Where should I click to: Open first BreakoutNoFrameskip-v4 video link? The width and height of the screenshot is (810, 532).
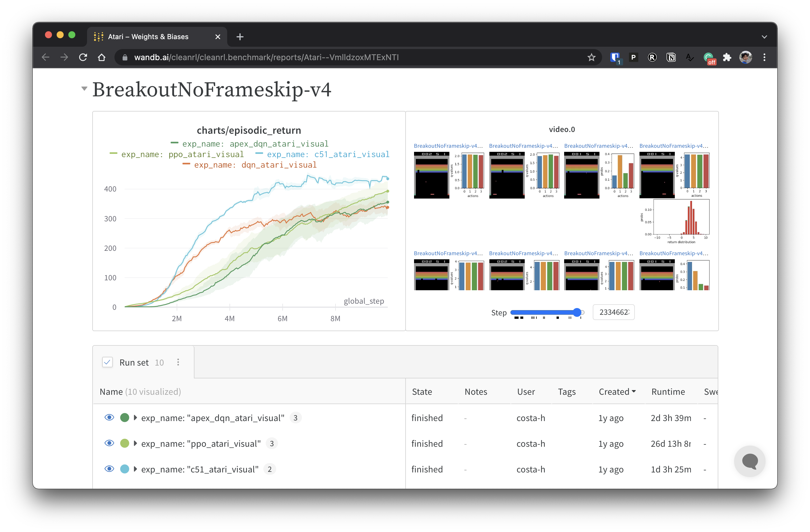tap(448, 146)
